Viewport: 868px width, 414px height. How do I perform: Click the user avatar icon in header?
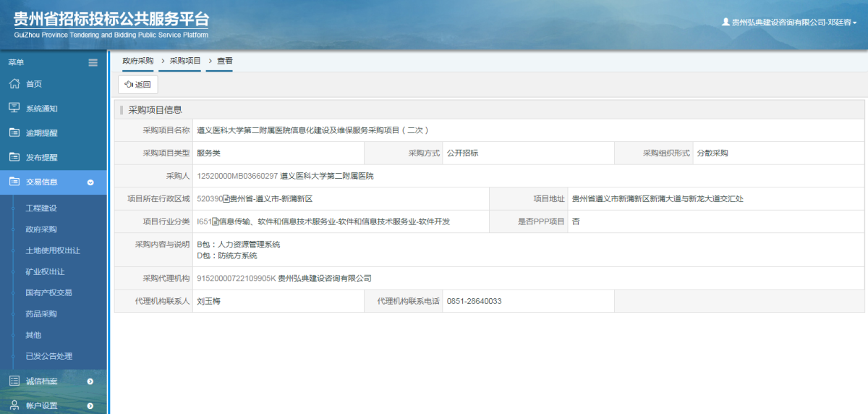coord(726,22)
